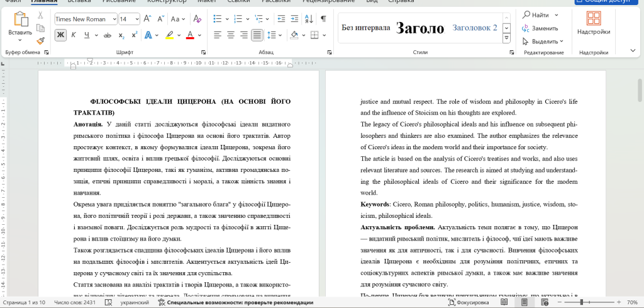Screen dimensions: 644x308
Task: Expand the borders options arrow
Action: point(324,35)
